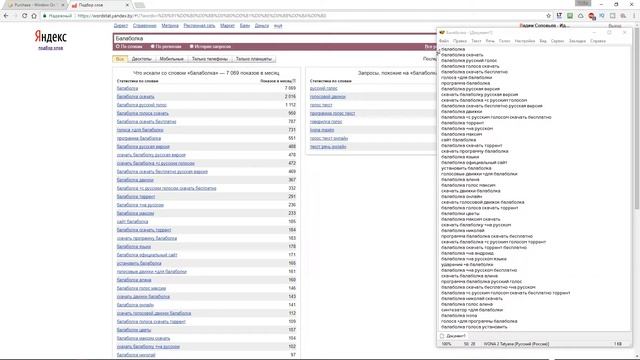This screenshot has width=640, height=360.
Task: Open the Деньги link in Yandex header
Action: pyautogui.click(x=262, y=26)
